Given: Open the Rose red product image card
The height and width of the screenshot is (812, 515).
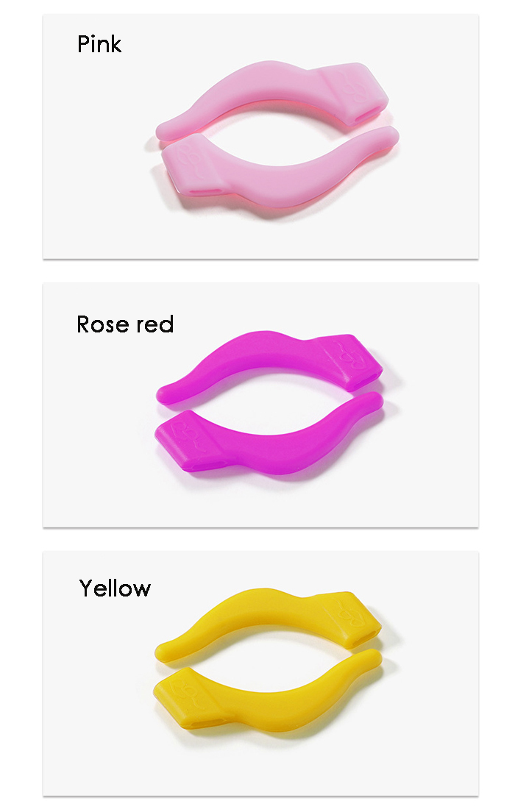Looking at the screenshot, I should click(x=260, y=405).
